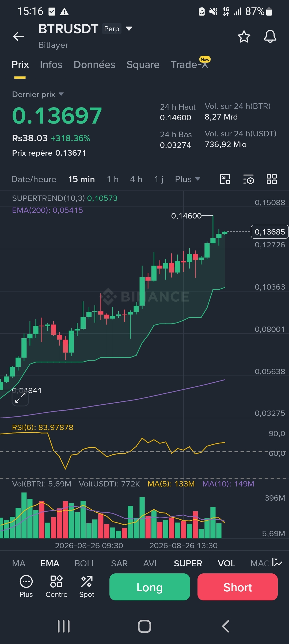
Task: Tap the Short button
Action: [238, 587]
